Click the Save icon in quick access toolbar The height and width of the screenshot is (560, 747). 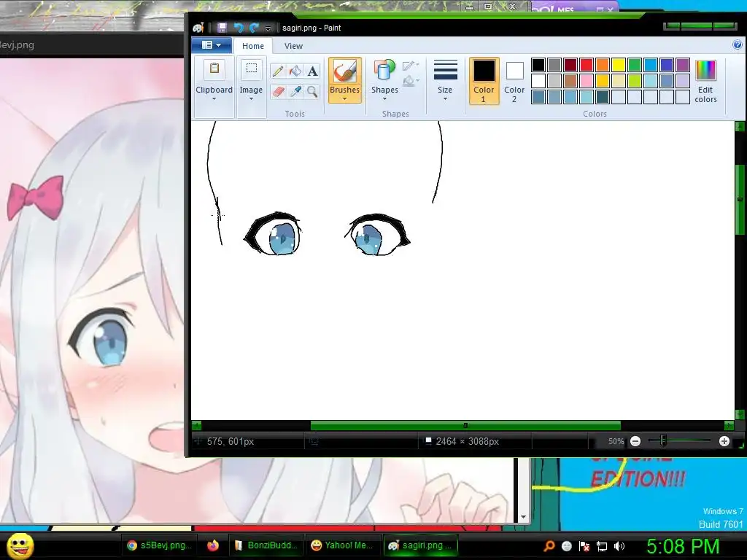222,28
